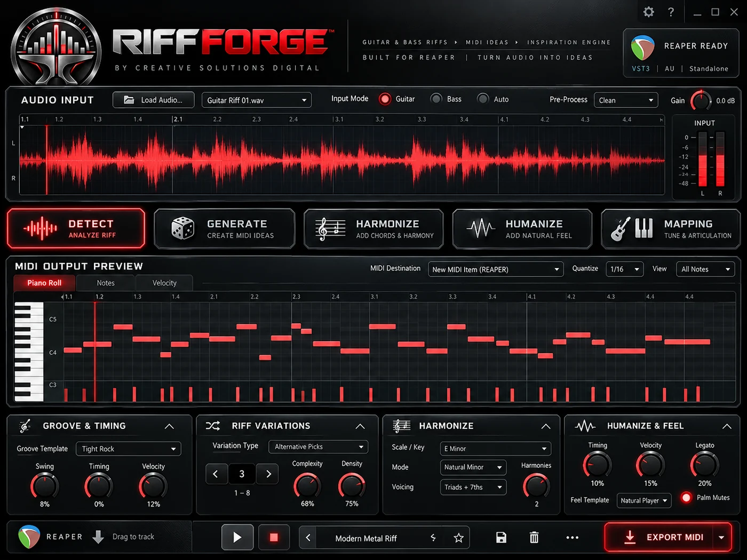Image resolution: width=747 pixels, height=560 pixels.
Task: Open the help question mark icon
Action: tap(671, 12)
